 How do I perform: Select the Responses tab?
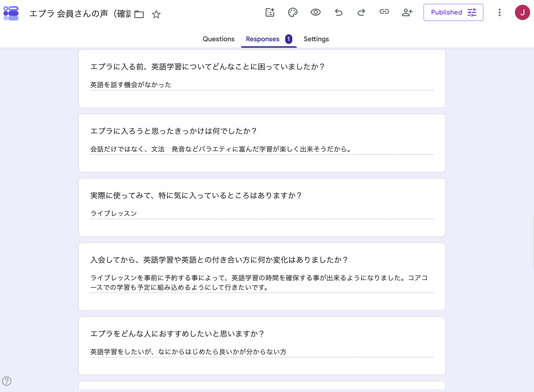[262, 39]
